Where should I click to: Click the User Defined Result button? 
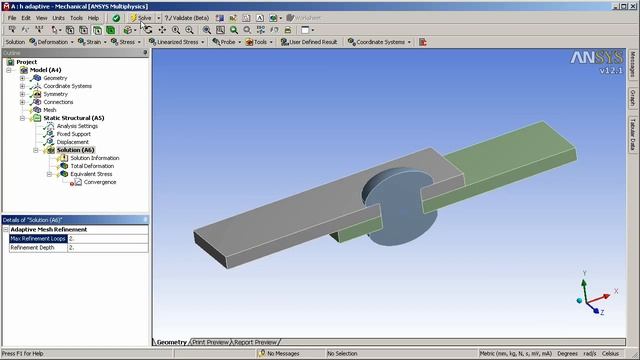click(x=309, y=42)
